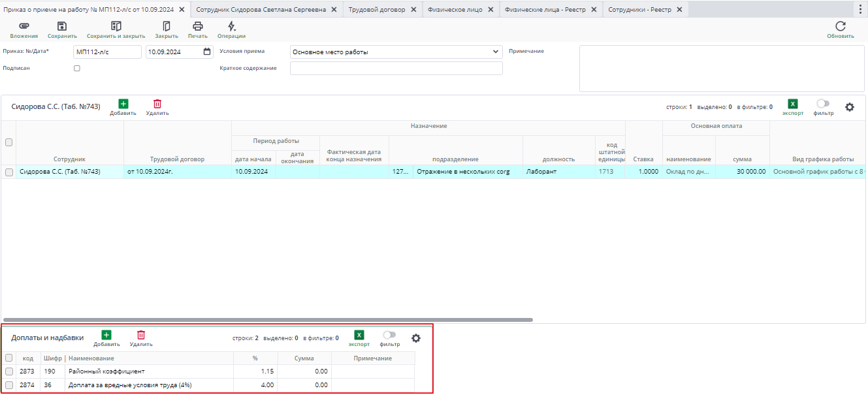This screenshot has width=868, height=395.
Task: Toggle the фильтр switch in employee table
Action: tap(823, 104)
